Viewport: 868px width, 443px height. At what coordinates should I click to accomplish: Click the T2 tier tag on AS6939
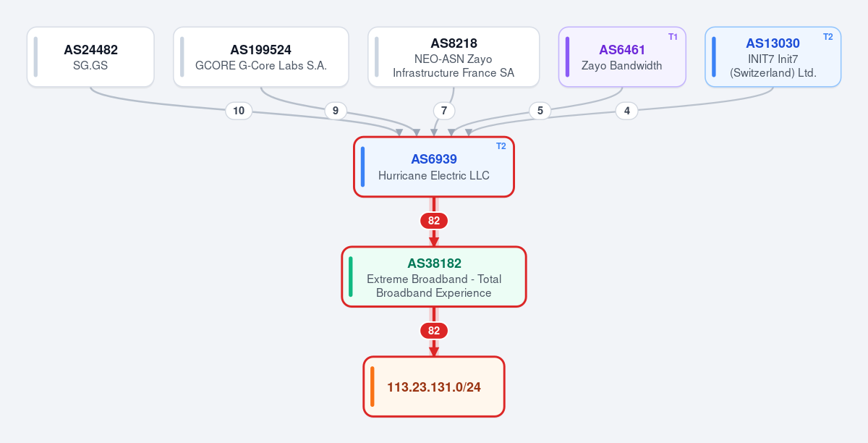click(501, 146)
